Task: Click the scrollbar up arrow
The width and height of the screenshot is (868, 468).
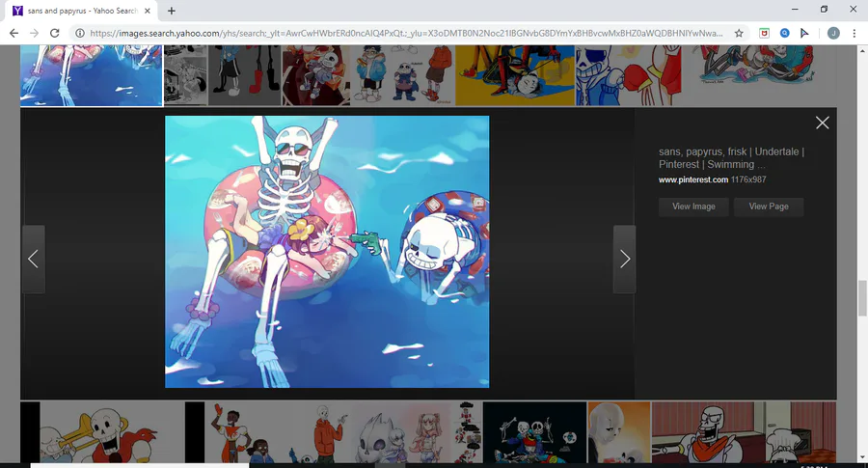Action: click(x=862, y=50)
